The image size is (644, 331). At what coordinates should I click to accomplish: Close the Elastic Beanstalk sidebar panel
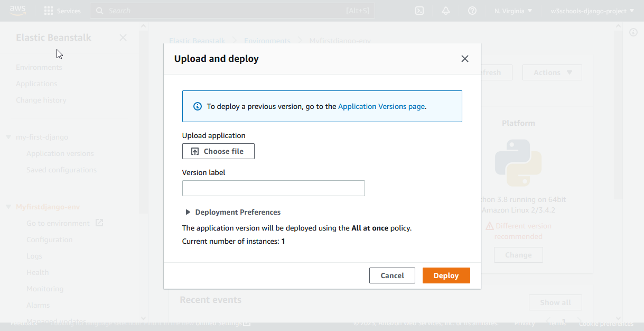(x=123, y=38)
